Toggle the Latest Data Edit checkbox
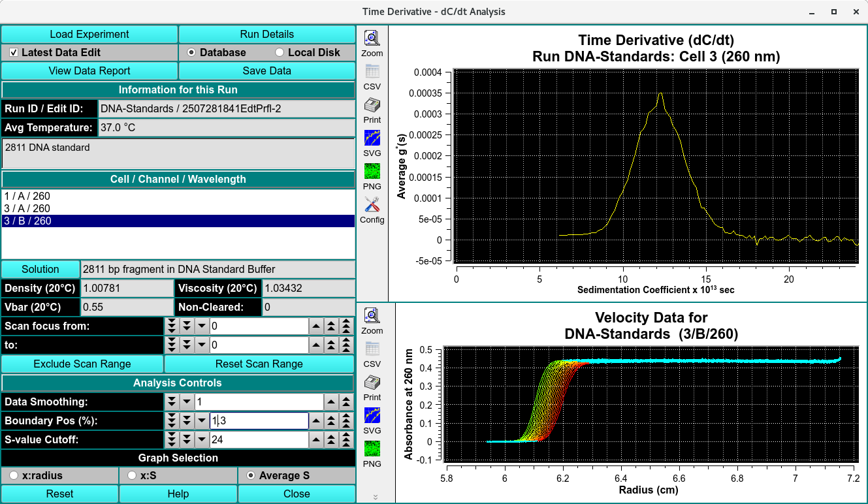The height and width of the screenshot is (504, 868). point(14,52)
